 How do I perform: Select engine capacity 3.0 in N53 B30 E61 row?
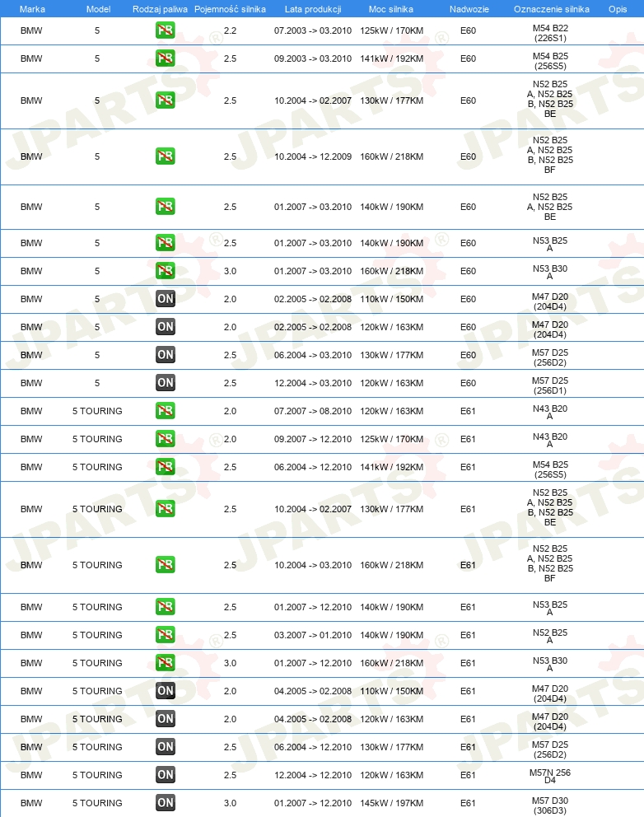(x=230, y=663)
